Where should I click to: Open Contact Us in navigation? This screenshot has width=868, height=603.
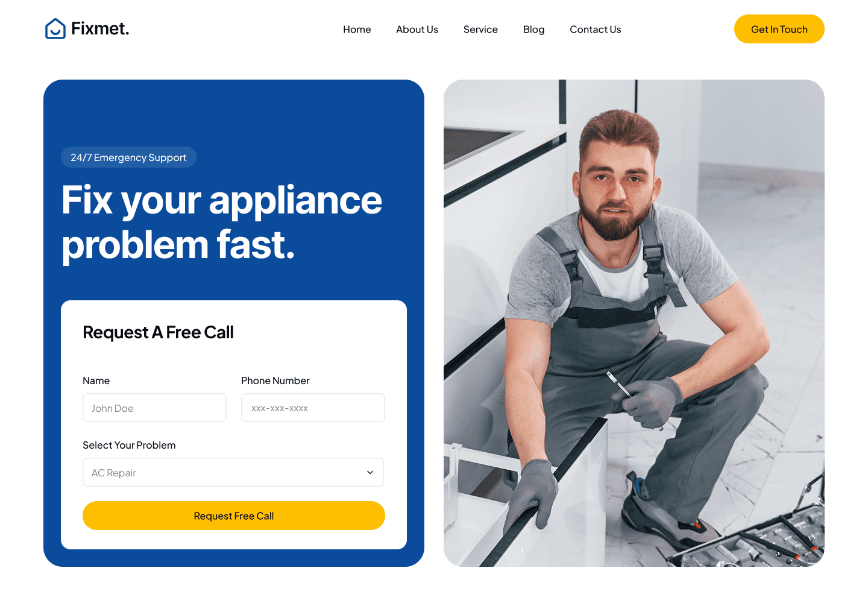pyautogui.click(x=596, y=30)
